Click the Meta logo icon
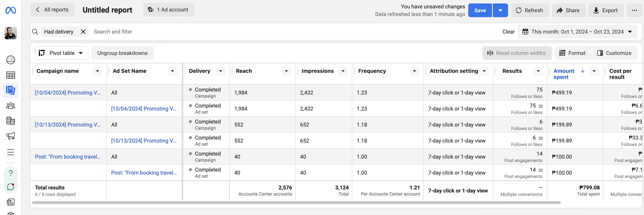 (x=10, y=10)
